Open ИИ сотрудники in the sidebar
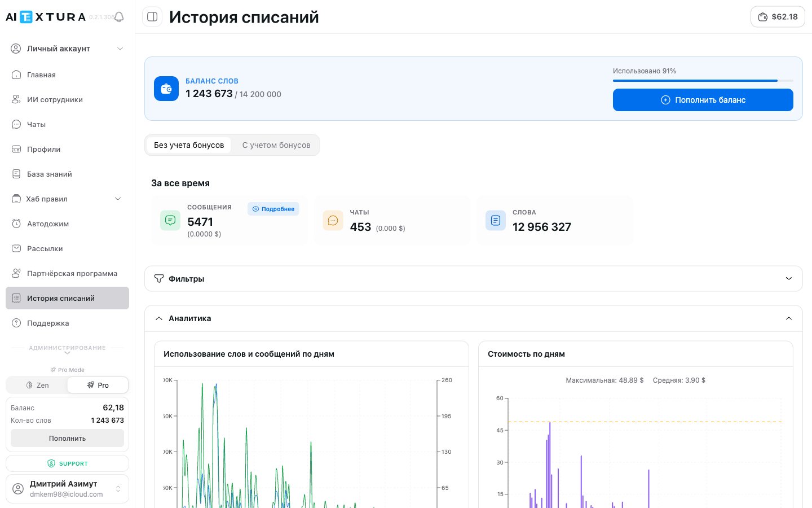Viewport: 812px width, 508px height. [x=67, y=99]
